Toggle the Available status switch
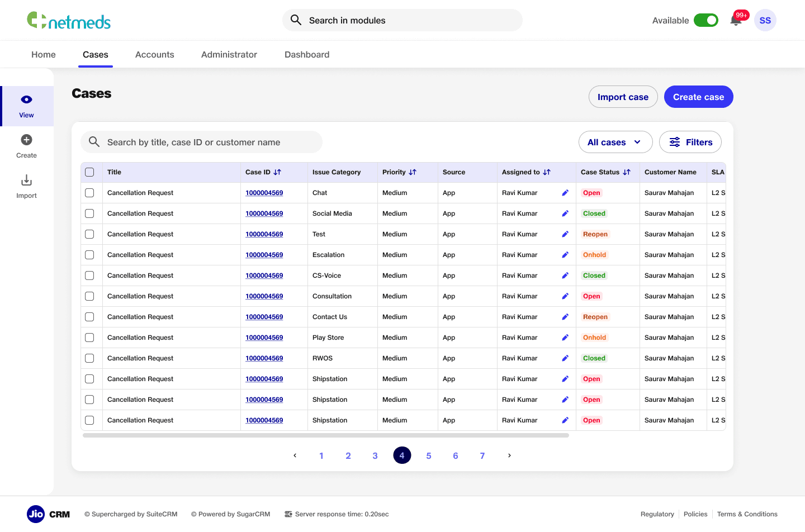805x532 pixels. point(706,20)
